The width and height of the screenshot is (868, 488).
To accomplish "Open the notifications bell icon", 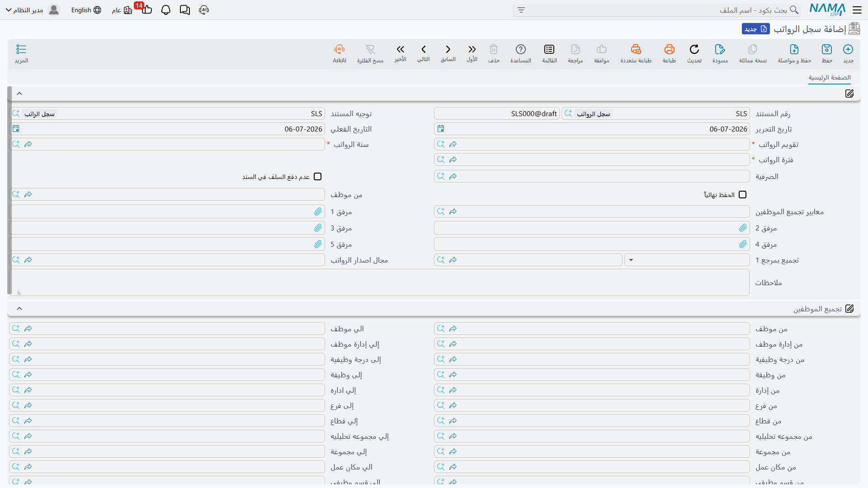I will coord(166,10).
